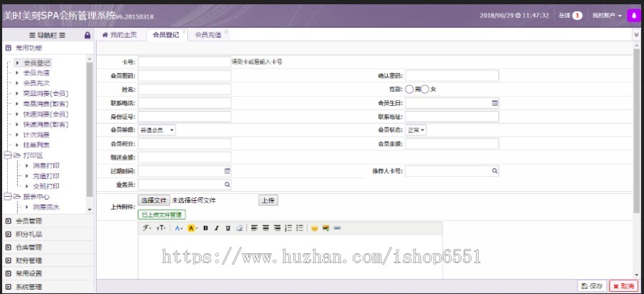Click the 联系电话 input field
This screenshot has height=294, width=644.
[185, 103]
